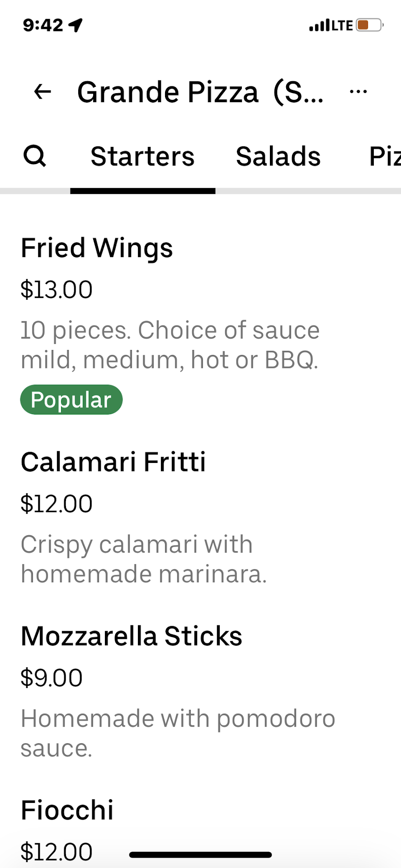Viewport: 401px width, 868px height.
Task: Tap the back arrow icon
Action: (x=42, y=92)
